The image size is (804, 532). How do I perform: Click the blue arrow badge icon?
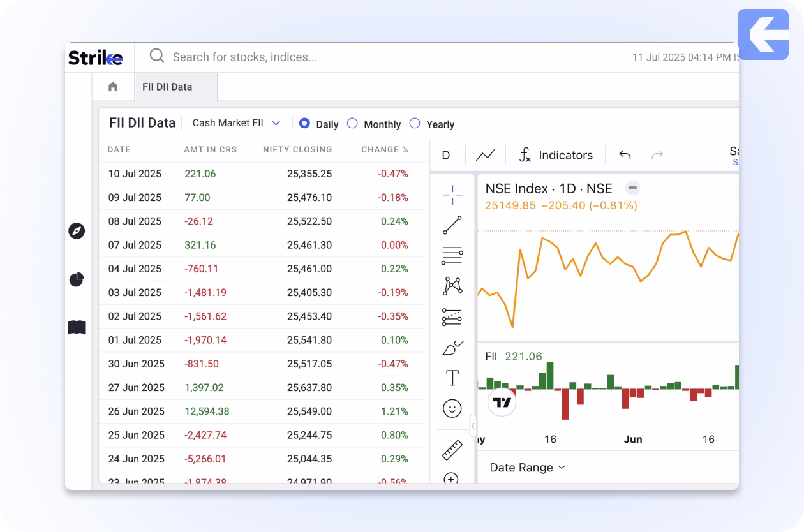[x=763, y=34]
